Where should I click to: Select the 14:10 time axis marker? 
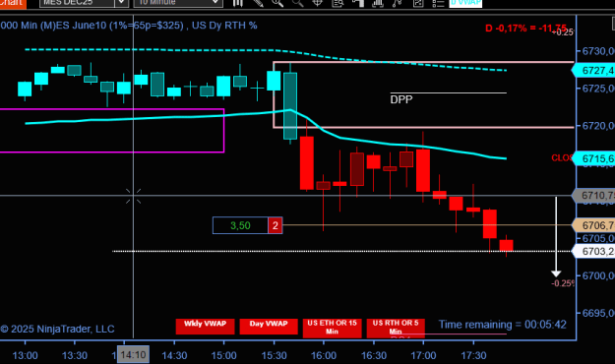point(134,354)
